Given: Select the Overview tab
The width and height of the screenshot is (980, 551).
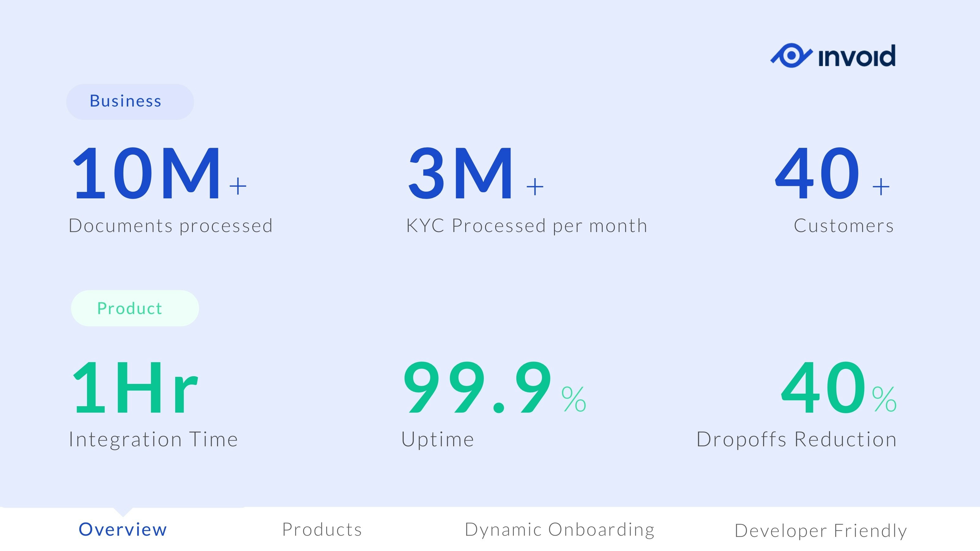Looking at the screenshot, I should point(123,529).
